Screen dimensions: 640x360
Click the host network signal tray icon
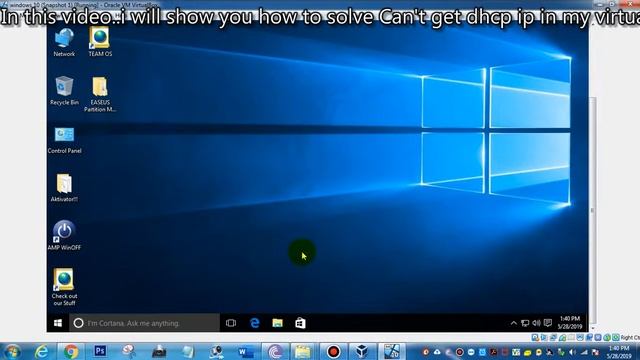pyautogui.click(x=584, y=352)
